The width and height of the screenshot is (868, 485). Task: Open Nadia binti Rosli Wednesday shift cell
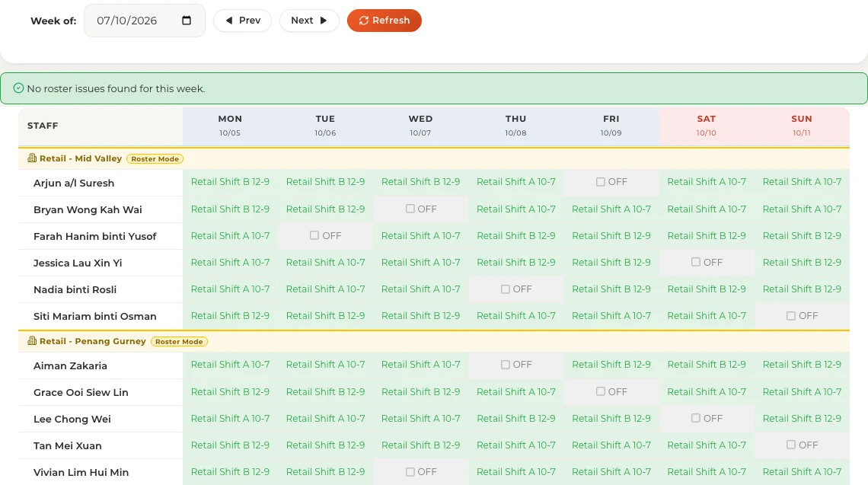(421, 289)
